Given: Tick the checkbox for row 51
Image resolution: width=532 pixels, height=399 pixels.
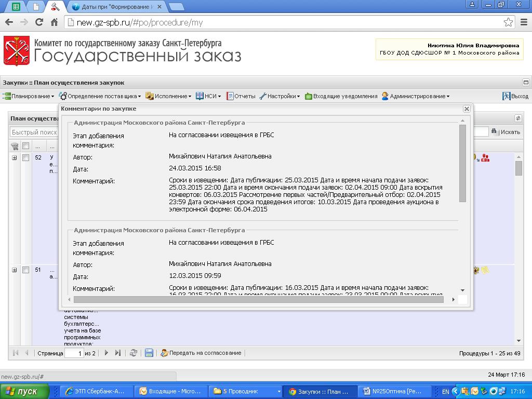Looking at the screenshot, I should pos(26,270).
